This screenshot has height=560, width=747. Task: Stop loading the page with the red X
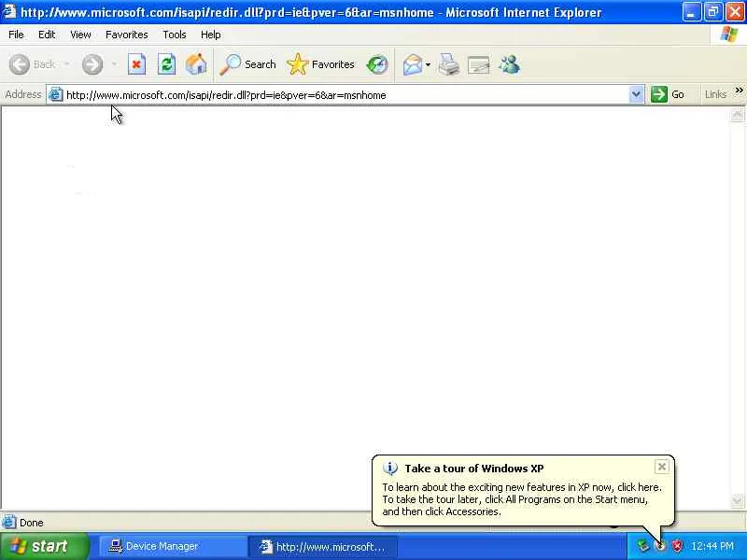136,64
